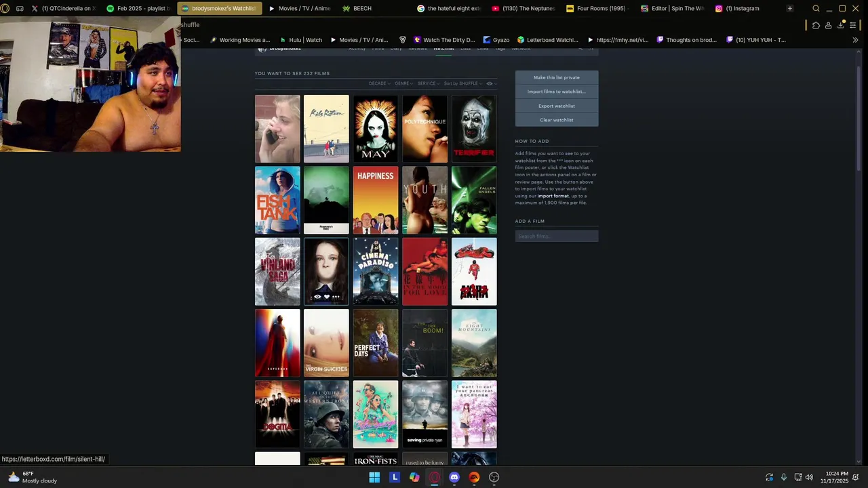
Task: Open the import format link
Action: coord(553,196)
